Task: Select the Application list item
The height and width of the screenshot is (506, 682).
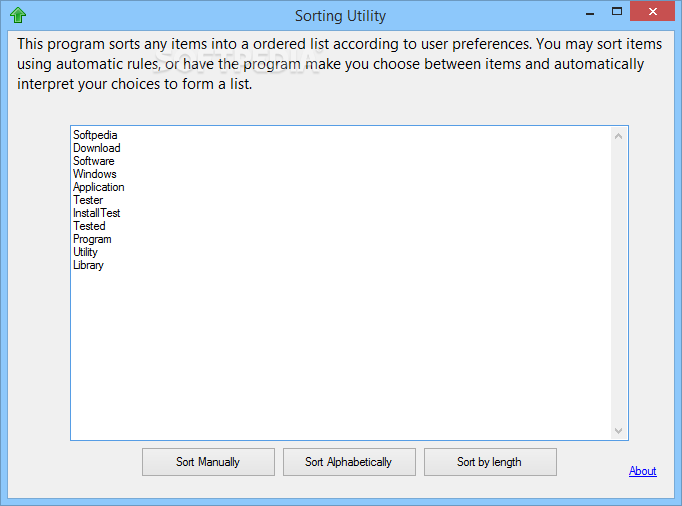Action: [x=99, y=187]
